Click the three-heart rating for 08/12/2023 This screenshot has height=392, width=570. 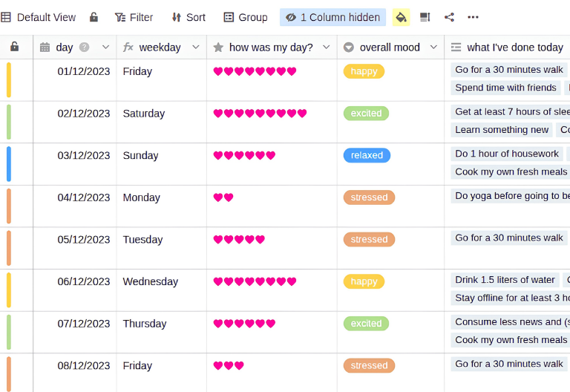coord(229,365)
